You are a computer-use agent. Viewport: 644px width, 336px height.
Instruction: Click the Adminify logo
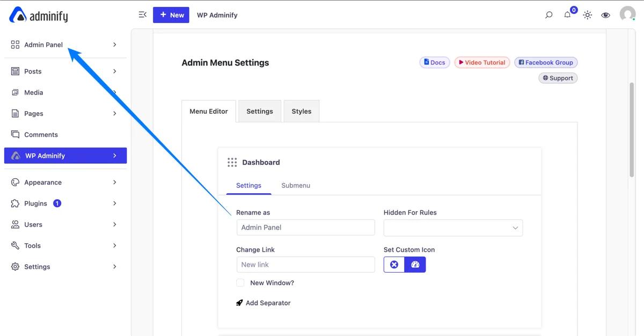(x=39, y=16)
